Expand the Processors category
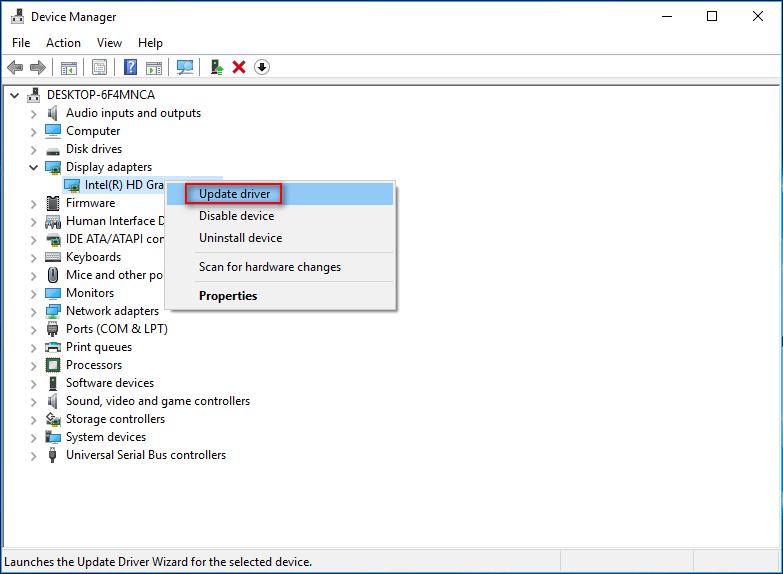The height and width of the screenshot is (574, 783). click(x=33, y=366)
